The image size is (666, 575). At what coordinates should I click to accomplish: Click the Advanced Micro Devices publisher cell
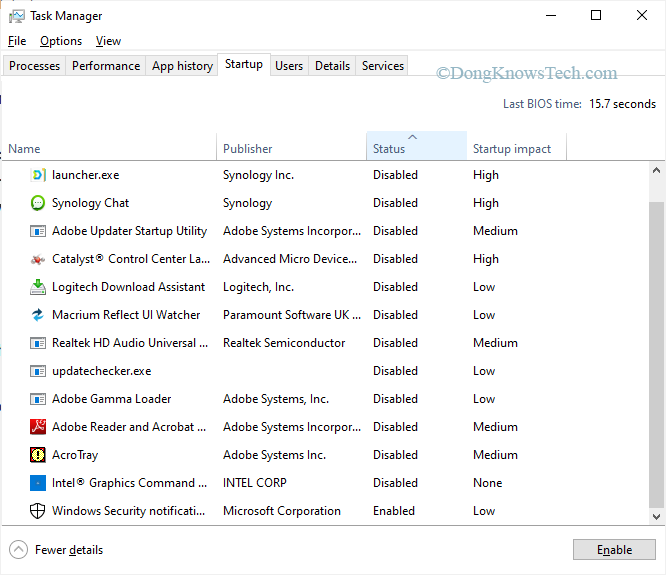pos(290,259)
